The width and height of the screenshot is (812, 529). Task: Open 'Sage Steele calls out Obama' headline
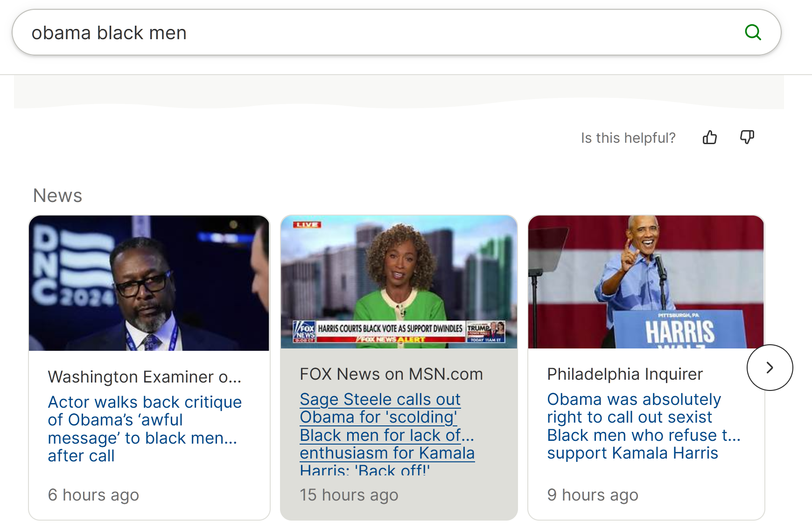tap(387, 432)
